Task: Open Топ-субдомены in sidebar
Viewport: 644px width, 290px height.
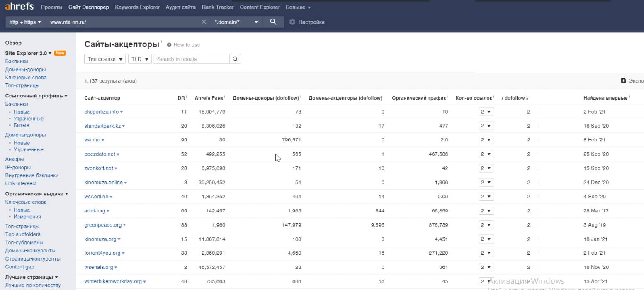Action: pyautogui.click(x=24, y=243)
